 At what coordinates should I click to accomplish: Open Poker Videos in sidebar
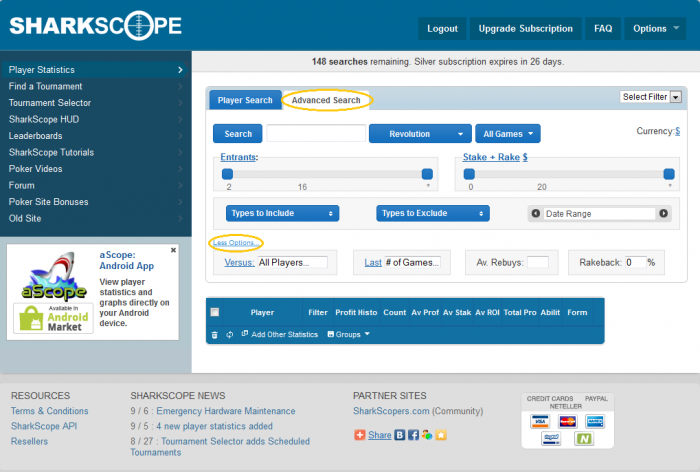pyautogui.click(x=96, y=169)
